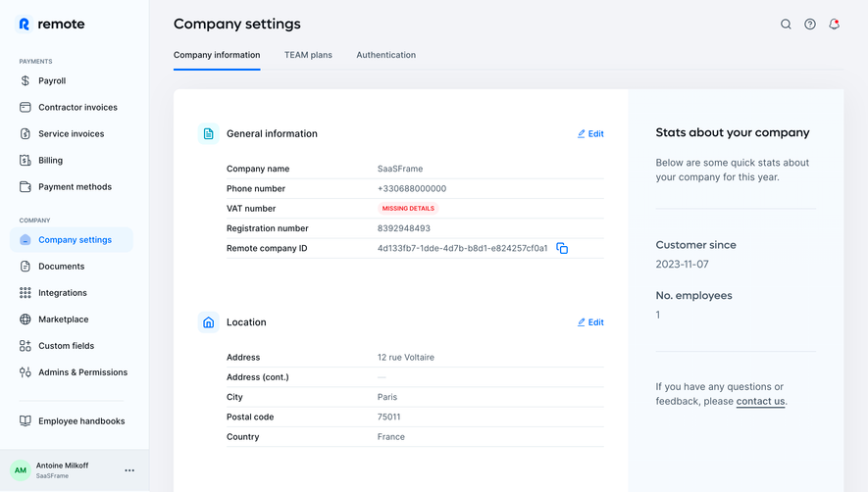The height and width of the screenshot is (492, 868).
Task: Open the Marketplace page
Action: (64, 320)
